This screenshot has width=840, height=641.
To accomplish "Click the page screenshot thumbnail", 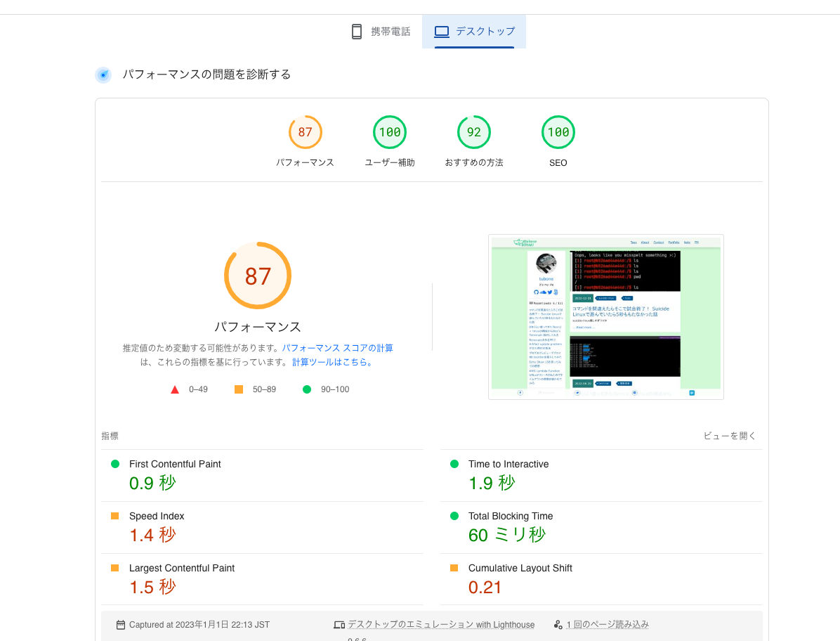I will tap(605, 317).
